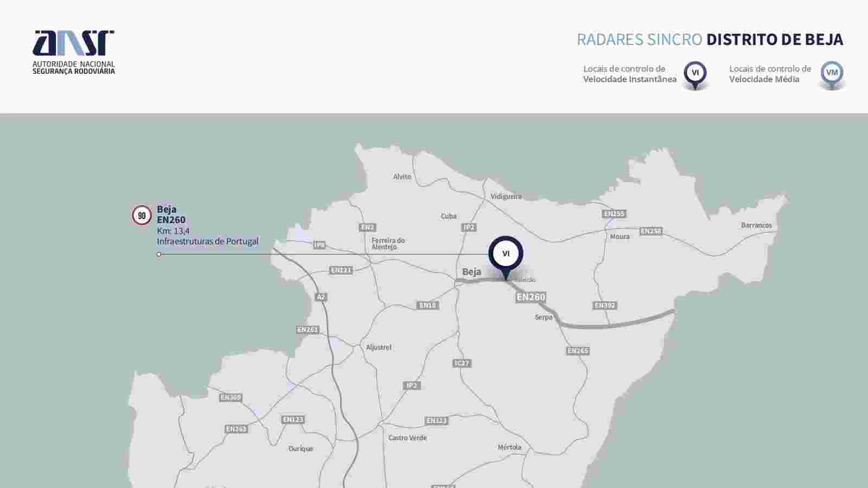Click the Serpa town label
The height and width of the screenshot is (488, 868).
544,317
